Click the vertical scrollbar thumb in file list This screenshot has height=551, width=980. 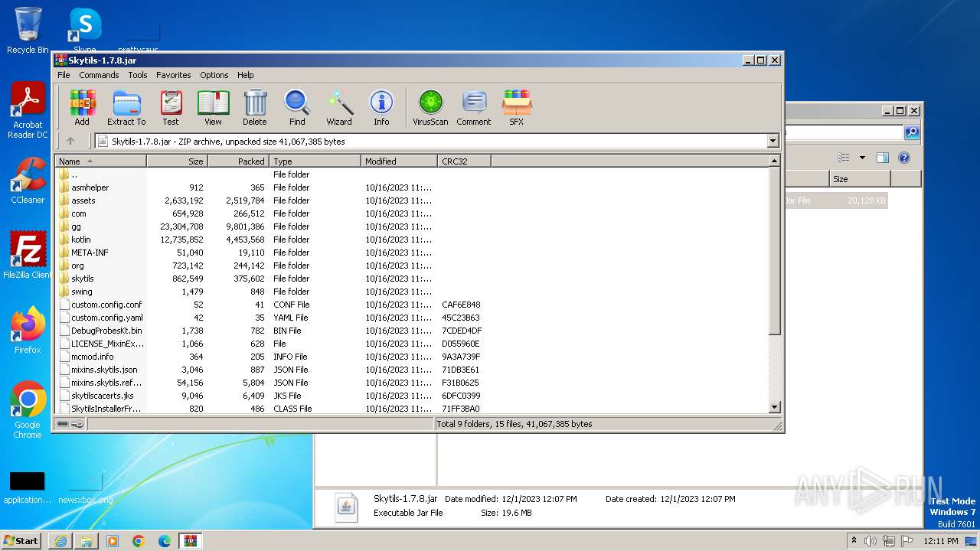coord(774,251)
